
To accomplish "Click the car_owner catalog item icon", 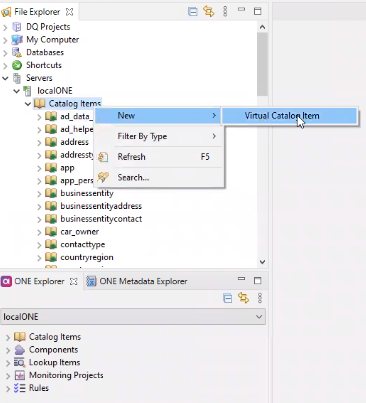I will (x=51, y=232).
